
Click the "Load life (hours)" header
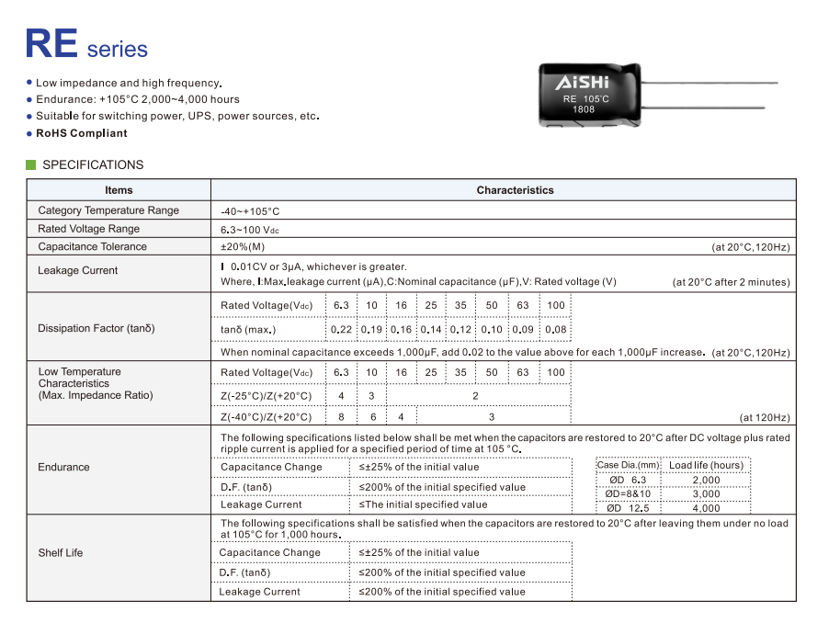(x=706, y=465)
